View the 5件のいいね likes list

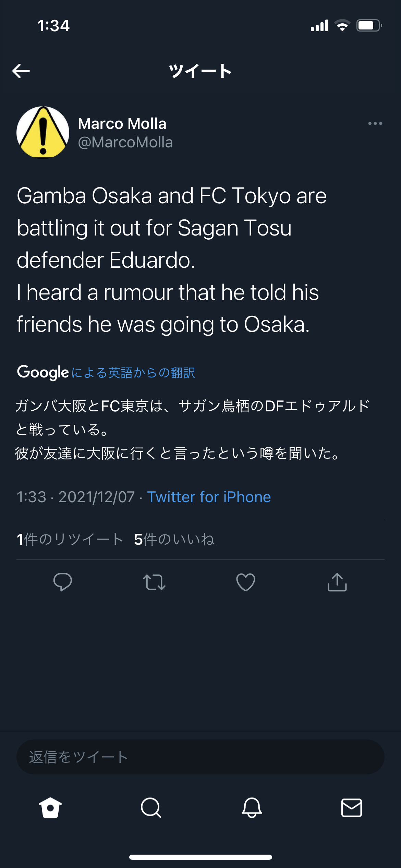[x=174, y=539]
